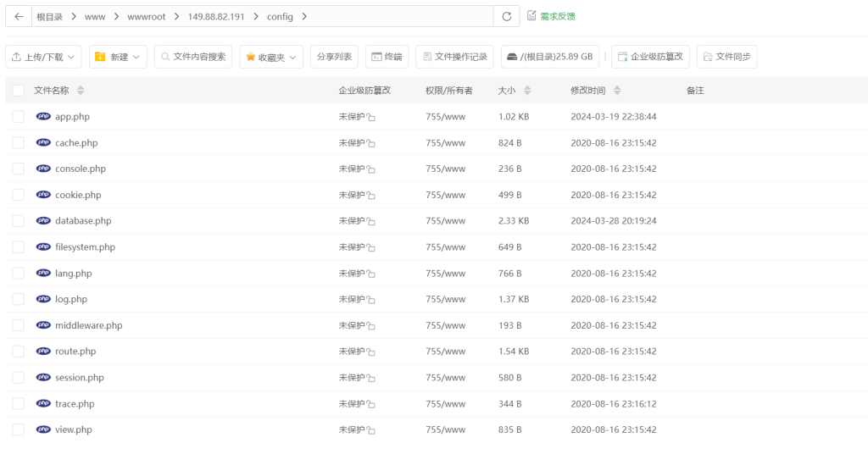Click the back arrow navigation icon
868x465 pixels.
pos(18,16)
